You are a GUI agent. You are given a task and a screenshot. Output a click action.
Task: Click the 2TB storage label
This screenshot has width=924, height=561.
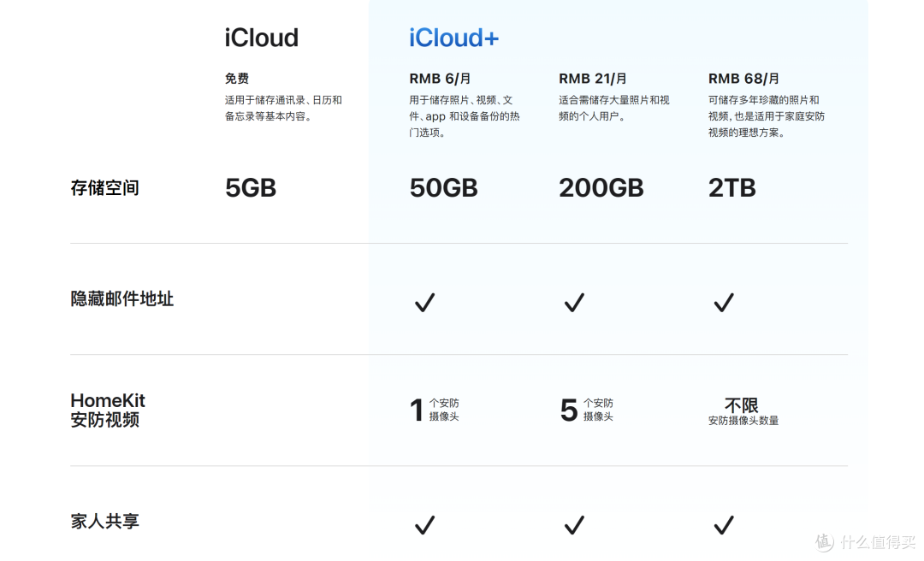point(731,187)
